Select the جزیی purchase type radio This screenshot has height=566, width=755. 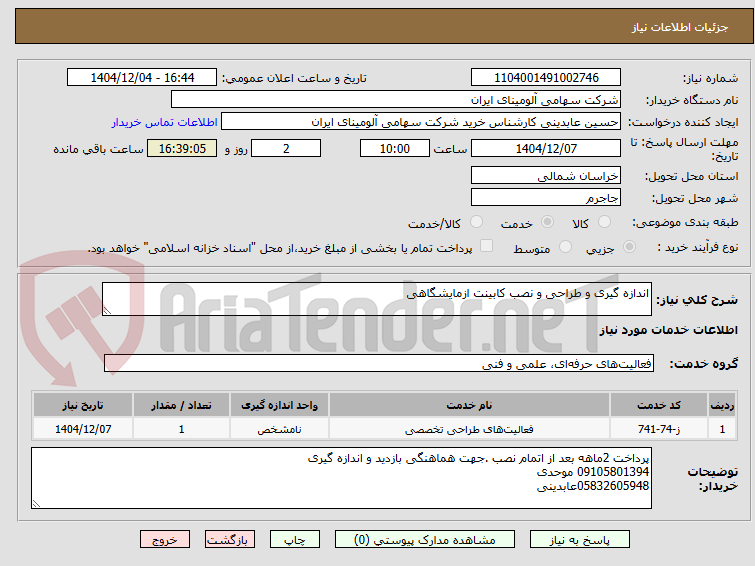pyautogui.click(x=629, y=247)
